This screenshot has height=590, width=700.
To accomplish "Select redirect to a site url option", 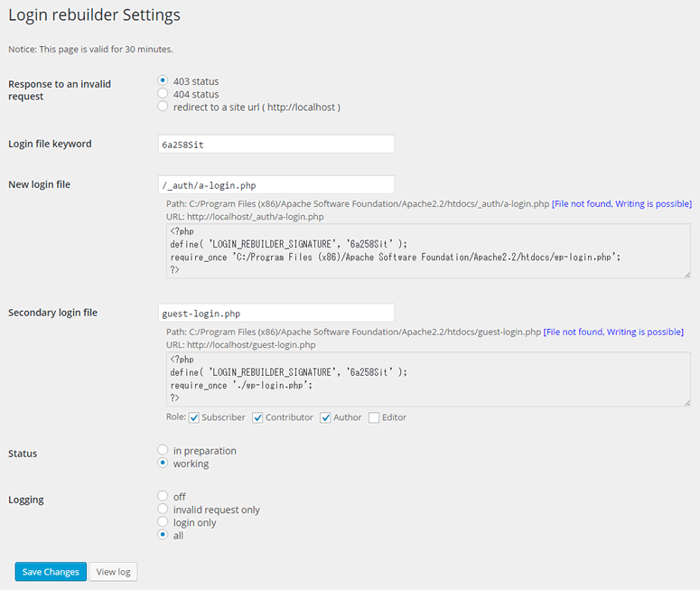I will click(163, 107).
